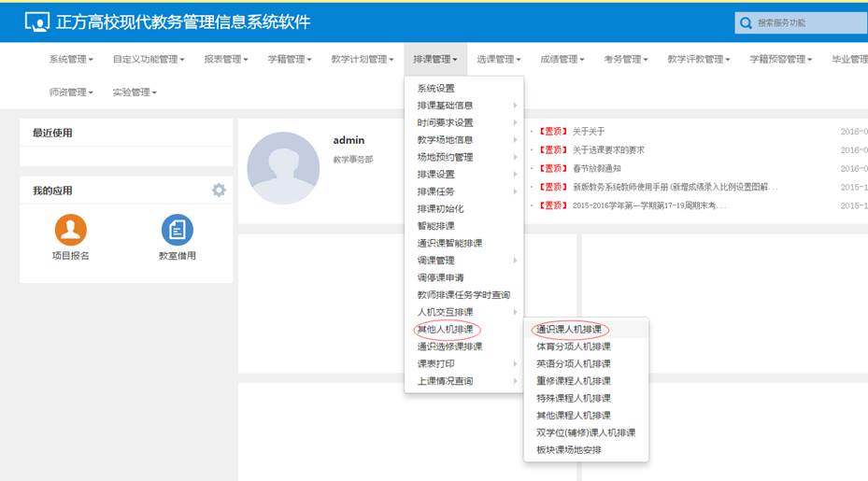Click the gear icon in 我的应用

219,191
